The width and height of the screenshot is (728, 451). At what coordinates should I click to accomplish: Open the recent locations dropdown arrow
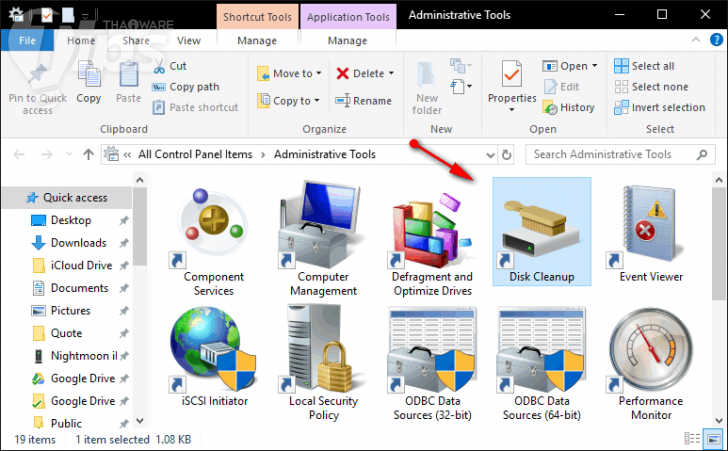click(x=69, y=154)
